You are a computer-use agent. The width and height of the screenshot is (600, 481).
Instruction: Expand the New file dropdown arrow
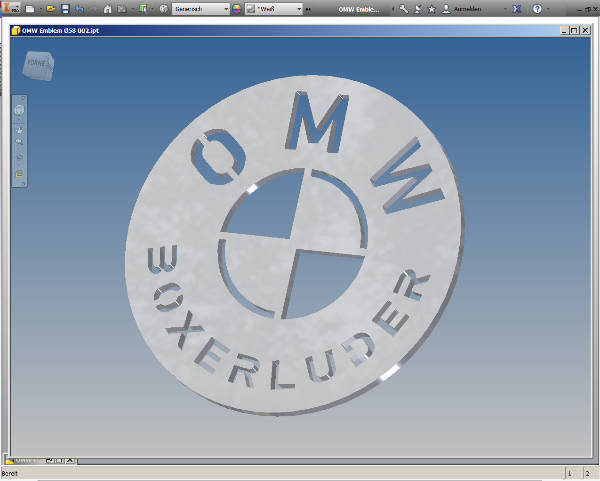(x=40, y=9)
